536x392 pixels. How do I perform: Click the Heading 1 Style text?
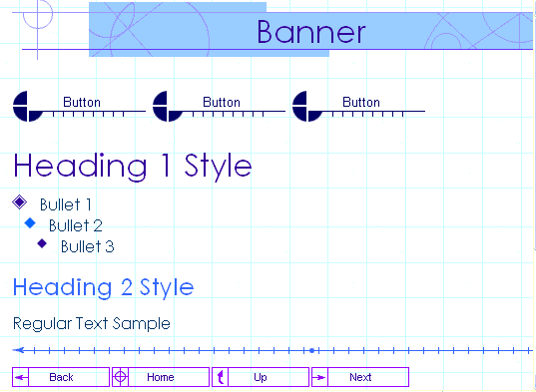coord(133,167)
